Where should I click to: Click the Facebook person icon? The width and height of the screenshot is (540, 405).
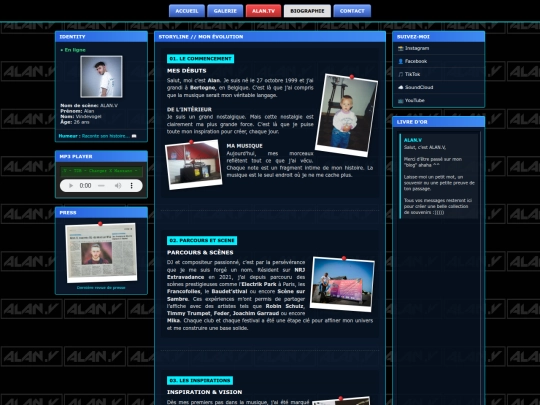401,61
